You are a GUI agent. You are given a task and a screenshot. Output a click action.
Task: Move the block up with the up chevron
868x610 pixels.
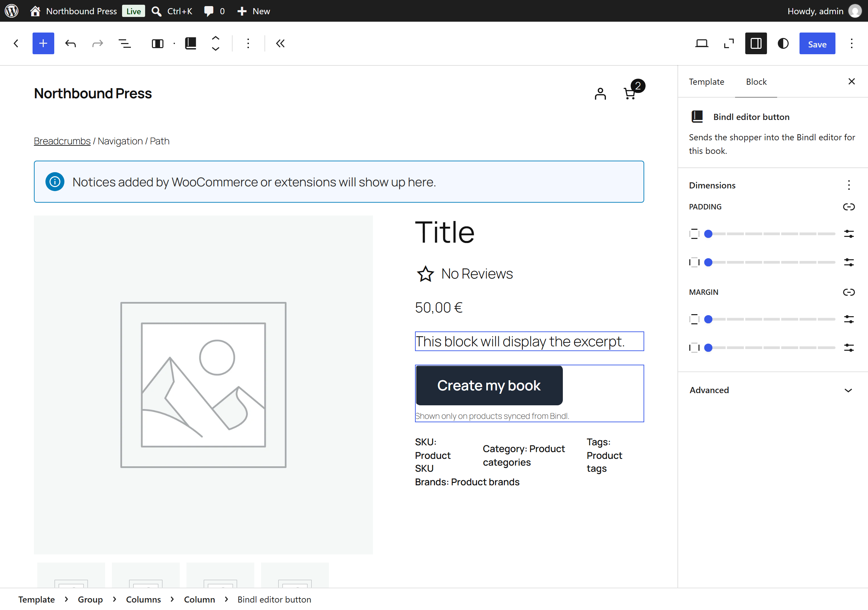tap(216, 38)
